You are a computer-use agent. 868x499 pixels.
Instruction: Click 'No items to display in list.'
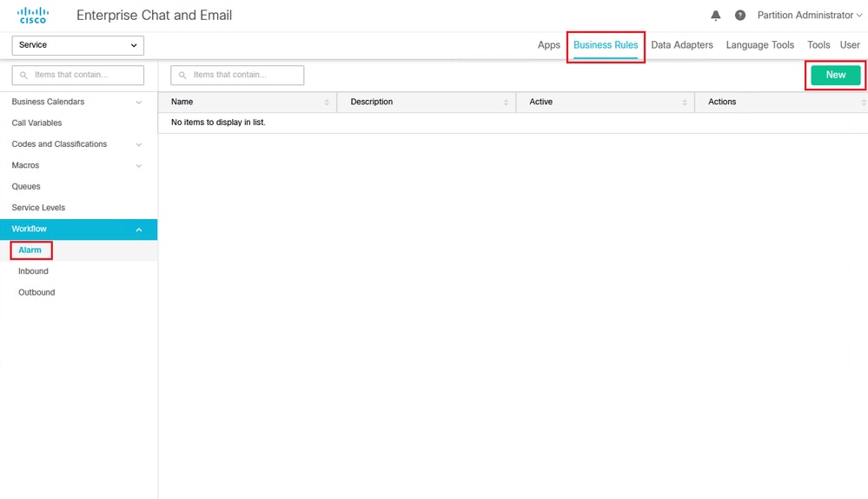coord(218,123)
